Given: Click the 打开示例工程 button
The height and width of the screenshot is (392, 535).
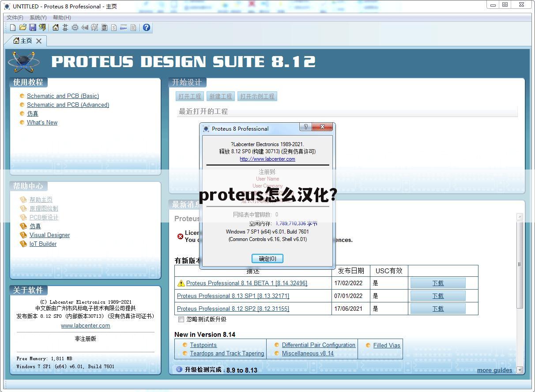Looking at the screenshot, I should 257,96.
